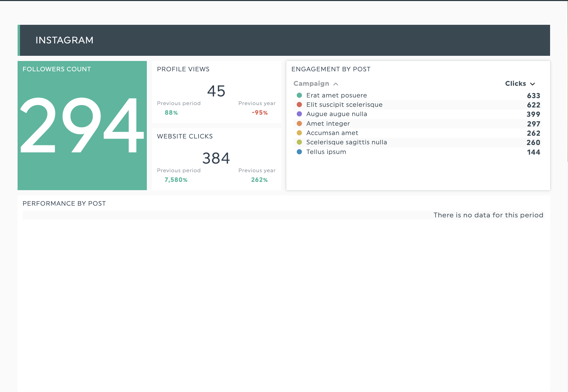Click the yellow dot beside Accumsan amet
Image resolution: width=568 pixels, height=392 pixels.
click(299, 133)
